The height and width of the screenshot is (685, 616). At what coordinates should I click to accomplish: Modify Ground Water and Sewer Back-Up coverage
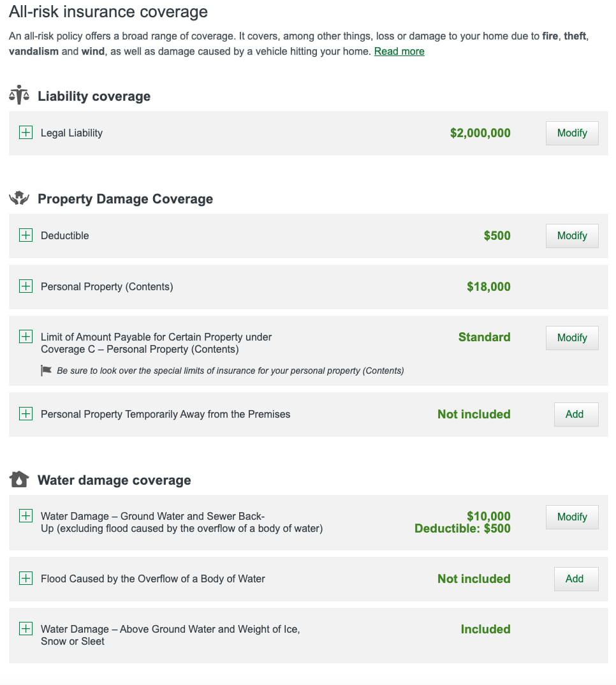tap(572, 517)
